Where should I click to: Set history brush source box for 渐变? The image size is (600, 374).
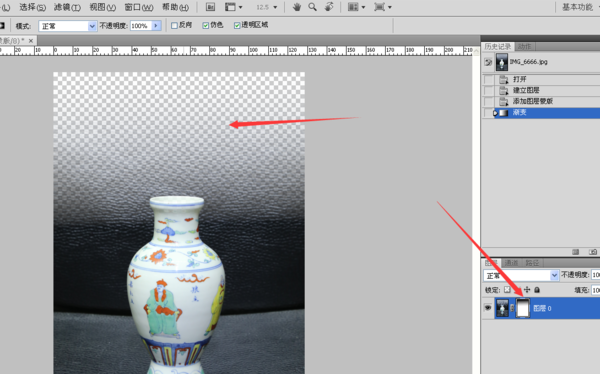[x=488, y=113]
